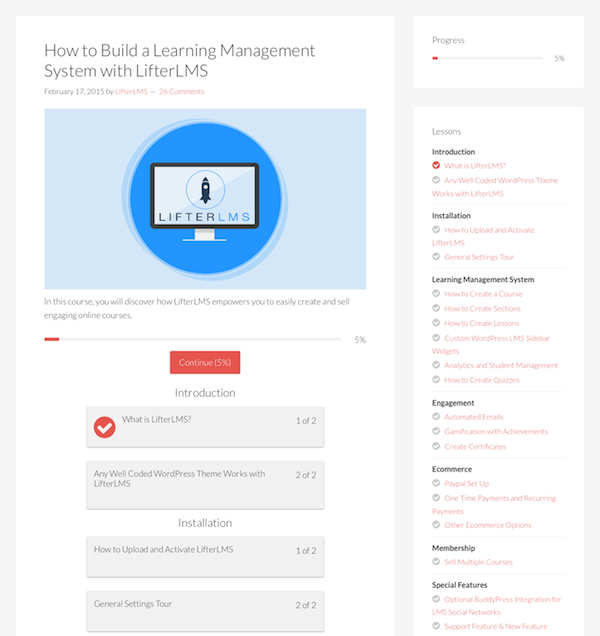The height and width of the screenshot is (636, 600).
Task: Click the Engagement sidebar heading
Action: (453, 403)
